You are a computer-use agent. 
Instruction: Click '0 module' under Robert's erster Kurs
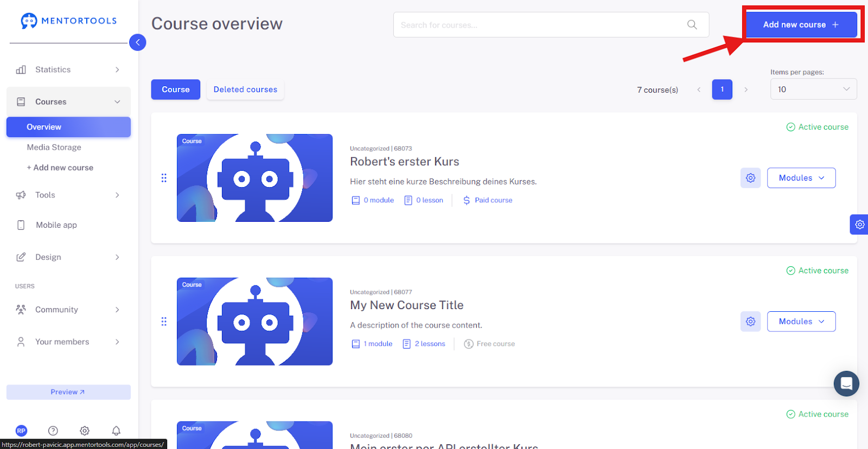373,201
